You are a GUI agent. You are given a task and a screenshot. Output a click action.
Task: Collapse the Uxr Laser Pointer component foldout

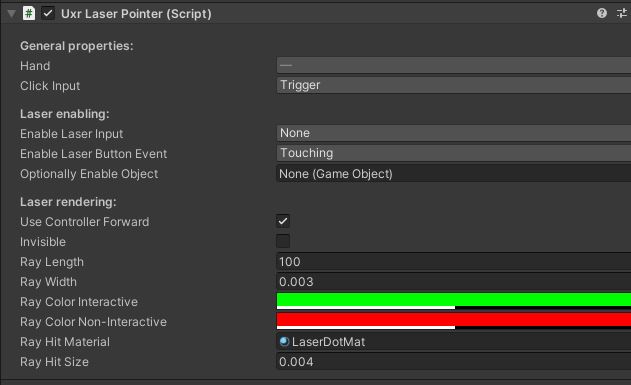point(11,14)
